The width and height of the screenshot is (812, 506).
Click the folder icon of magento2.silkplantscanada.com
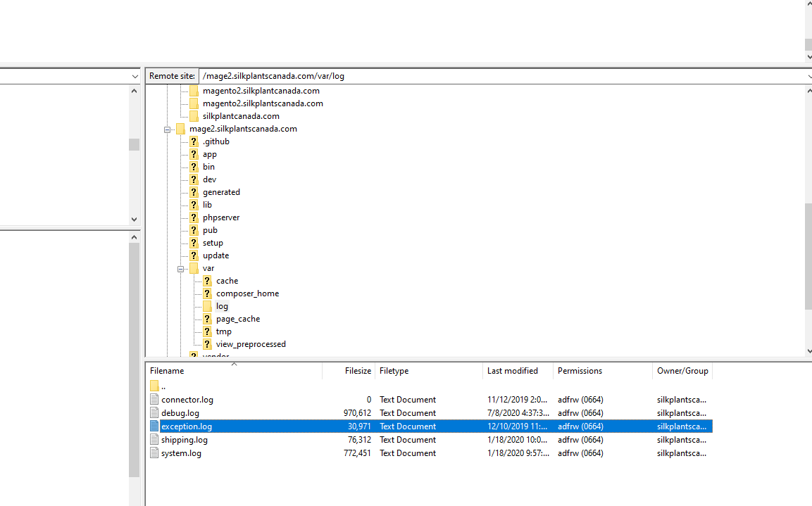coord(194,103)
